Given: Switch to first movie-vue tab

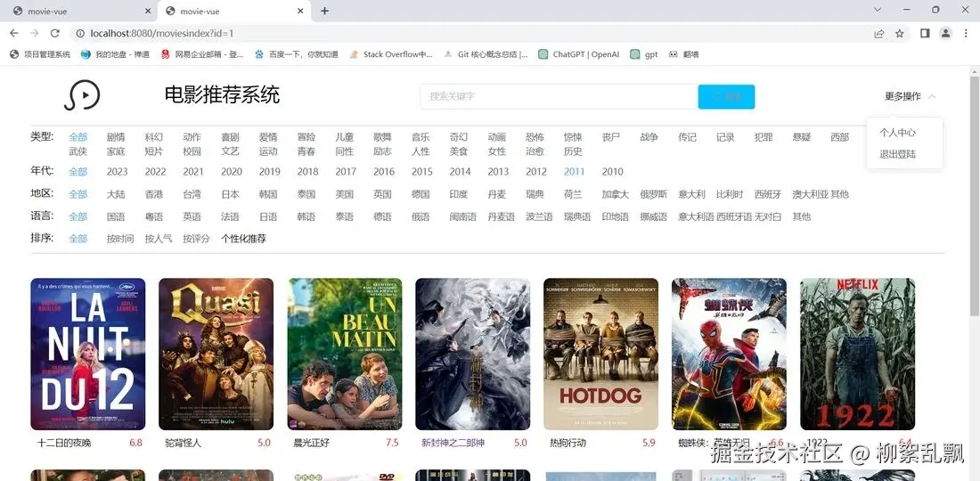Looking at the screenshot, I should [x=79, y=12].
